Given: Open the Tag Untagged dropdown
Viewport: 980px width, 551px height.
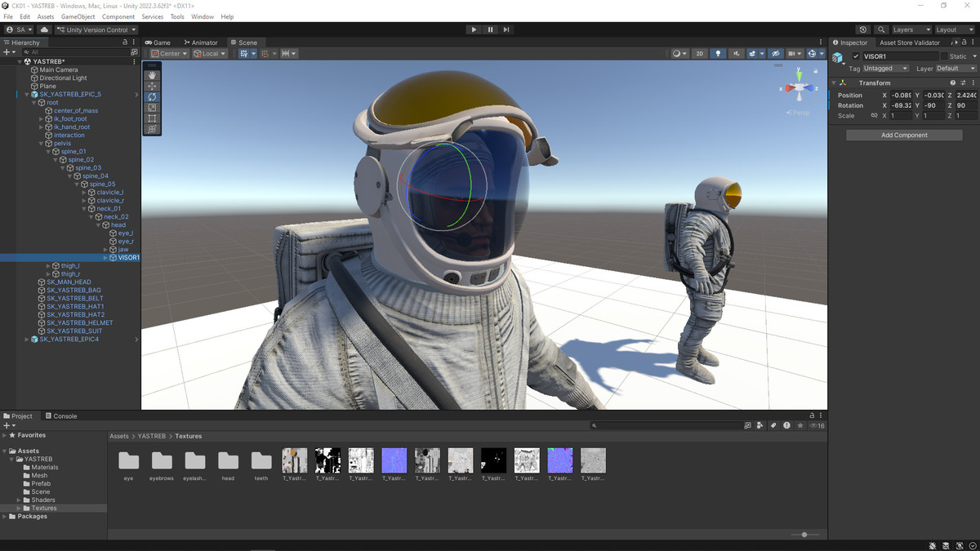Looking at the screenshot, I should tap(885, 69).
